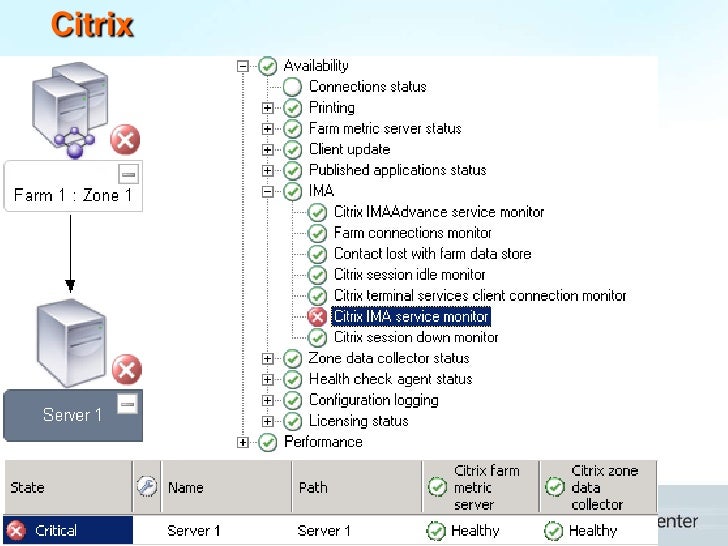
Task: Click the Availability healthy status icon
Action: click(267, 66)
